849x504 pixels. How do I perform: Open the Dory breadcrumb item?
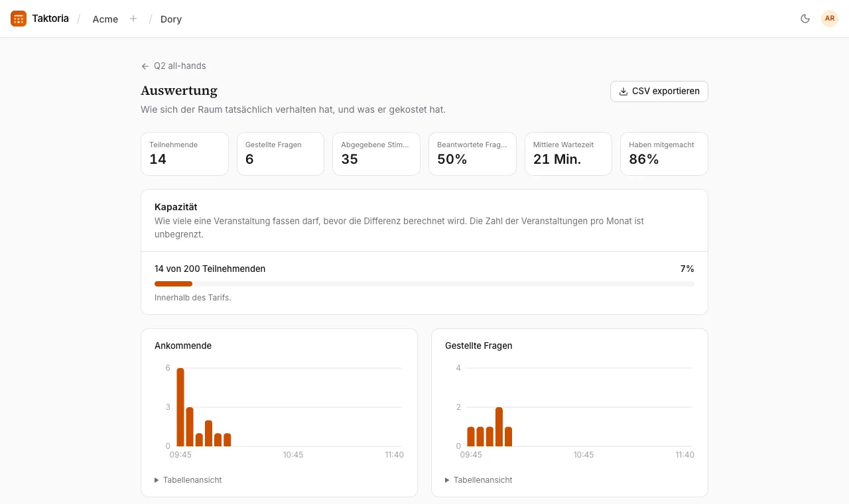click(x=171, y=19)
